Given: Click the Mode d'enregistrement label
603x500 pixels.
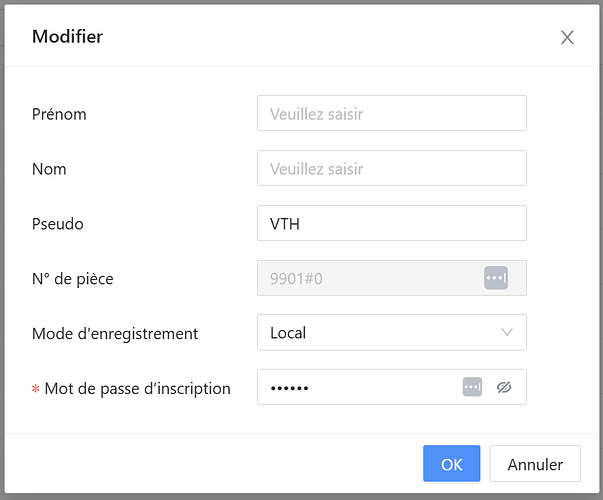Looking at the screenshot, I should coord(115,333).
